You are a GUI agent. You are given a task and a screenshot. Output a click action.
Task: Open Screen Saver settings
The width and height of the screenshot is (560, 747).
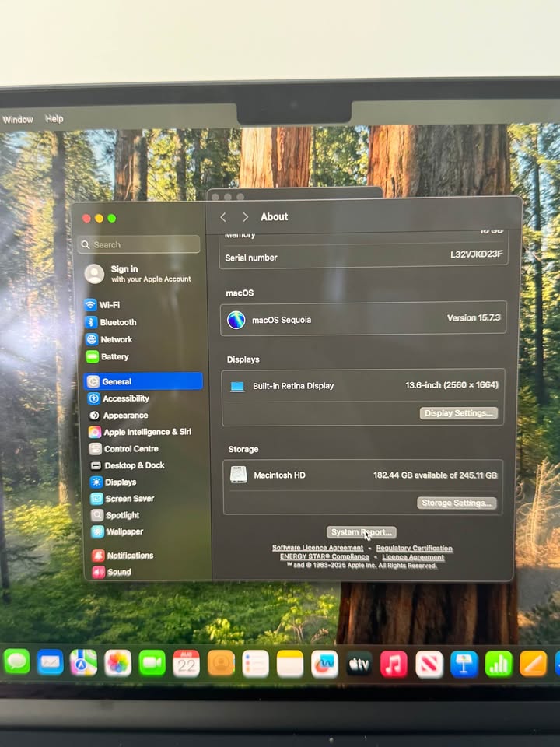[x=122, y=499]
